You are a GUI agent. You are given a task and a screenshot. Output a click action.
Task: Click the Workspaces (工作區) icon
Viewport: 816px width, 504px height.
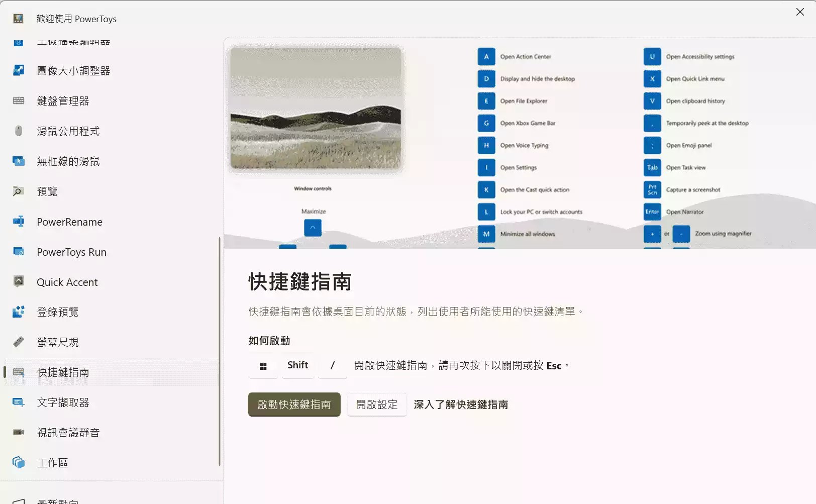pyautogui.click(x=19, y=462)
